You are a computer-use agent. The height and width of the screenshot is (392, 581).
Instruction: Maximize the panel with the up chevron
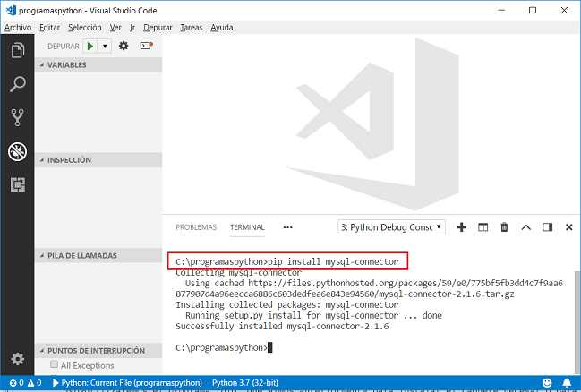pos(525,227)
